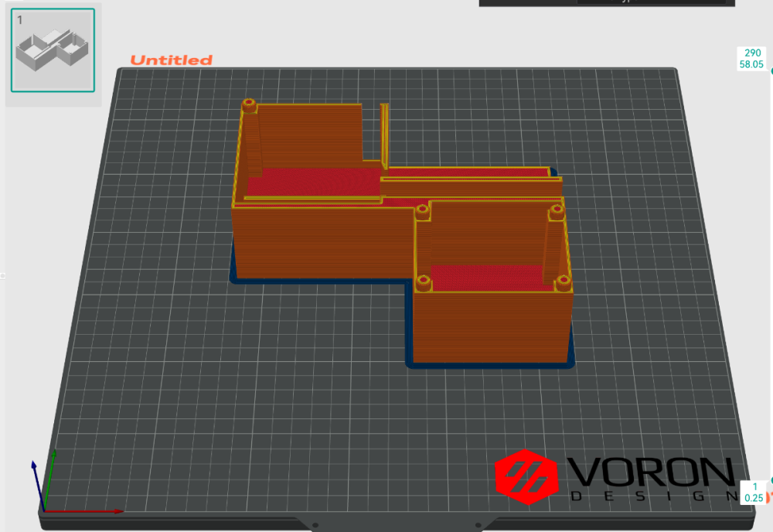Click the VORON DESIGN text on the build plate
This screenshot has height=532, width=773.
(x=651, y=479)
